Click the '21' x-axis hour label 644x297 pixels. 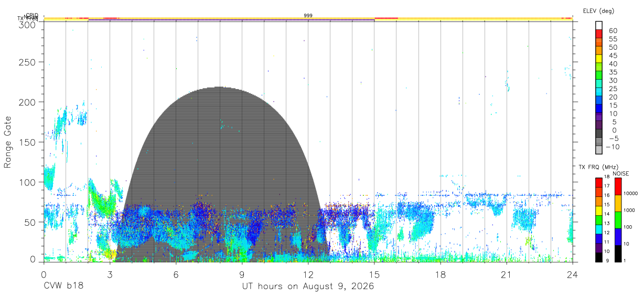coord(507,274)
